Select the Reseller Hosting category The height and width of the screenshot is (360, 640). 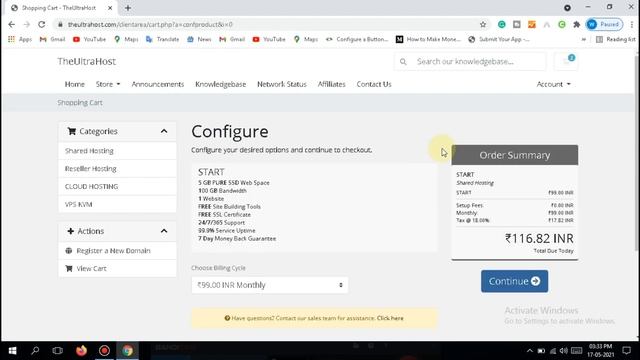coord(118,169)
